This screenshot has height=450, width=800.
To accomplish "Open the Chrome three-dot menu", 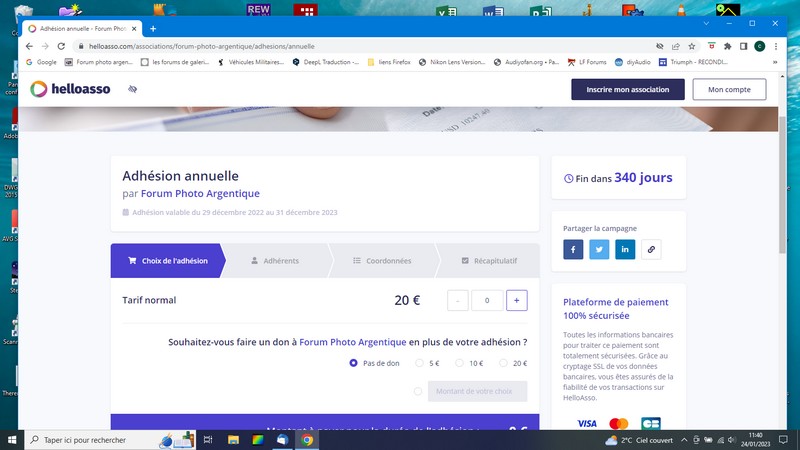I will 776,46.
